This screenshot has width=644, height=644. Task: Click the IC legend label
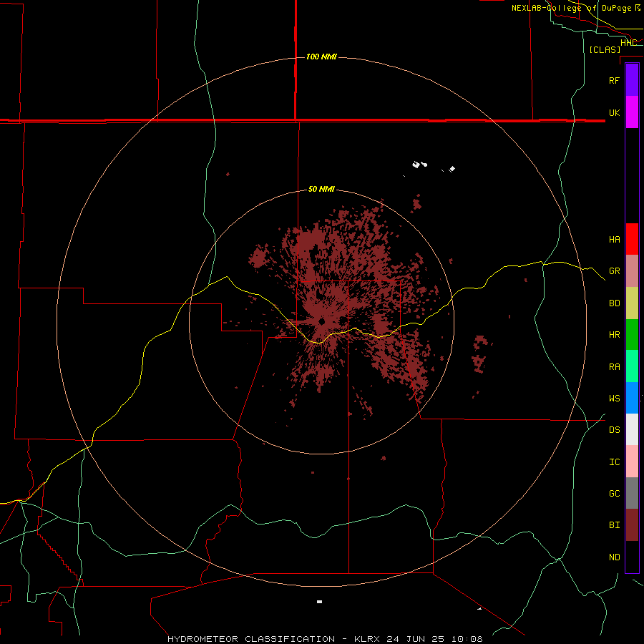click(x=614, y=462)
